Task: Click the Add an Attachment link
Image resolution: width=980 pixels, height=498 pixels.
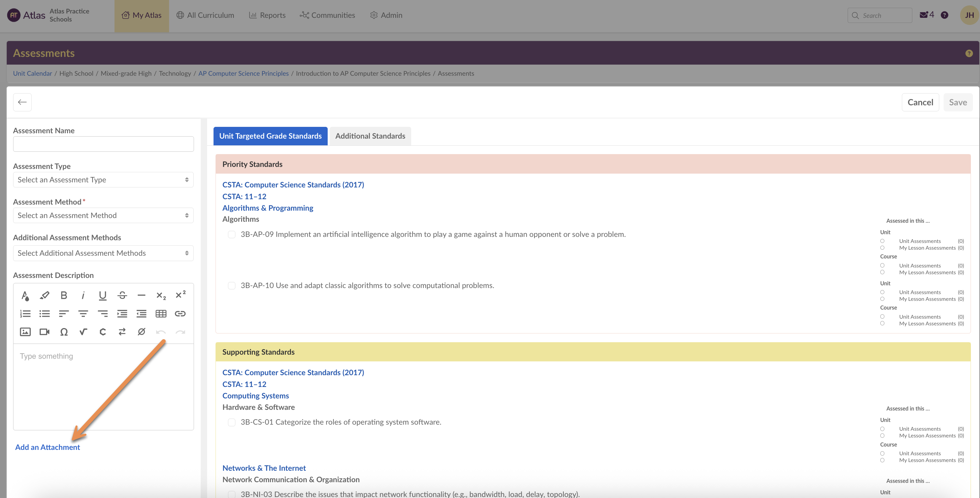Action: click(x=47, y=447)
